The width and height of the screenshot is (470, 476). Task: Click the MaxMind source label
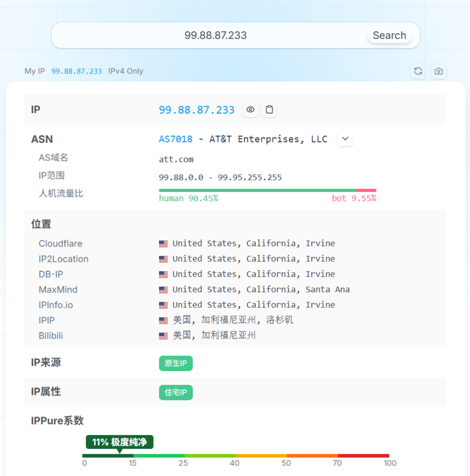click(58, 290)
